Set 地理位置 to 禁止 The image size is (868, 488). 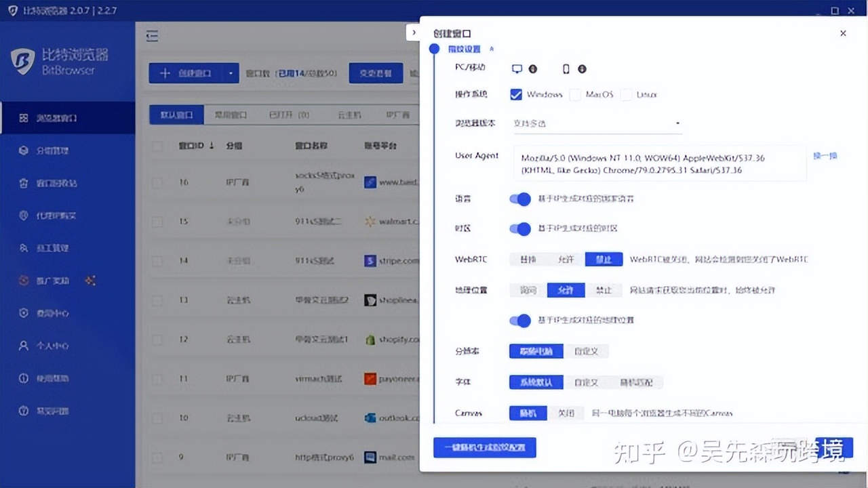pyautogui.click(x=604, y=290)
